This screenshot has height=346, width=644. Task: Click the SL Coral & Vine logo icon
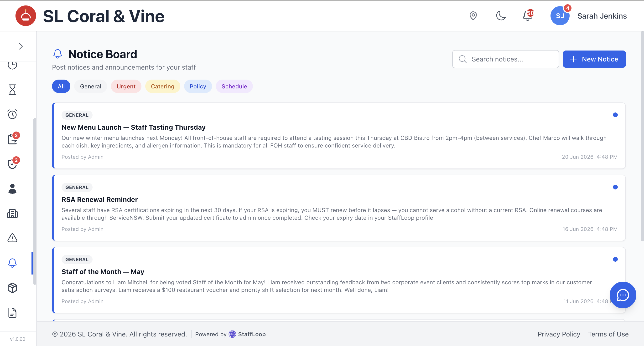point(26,16)
